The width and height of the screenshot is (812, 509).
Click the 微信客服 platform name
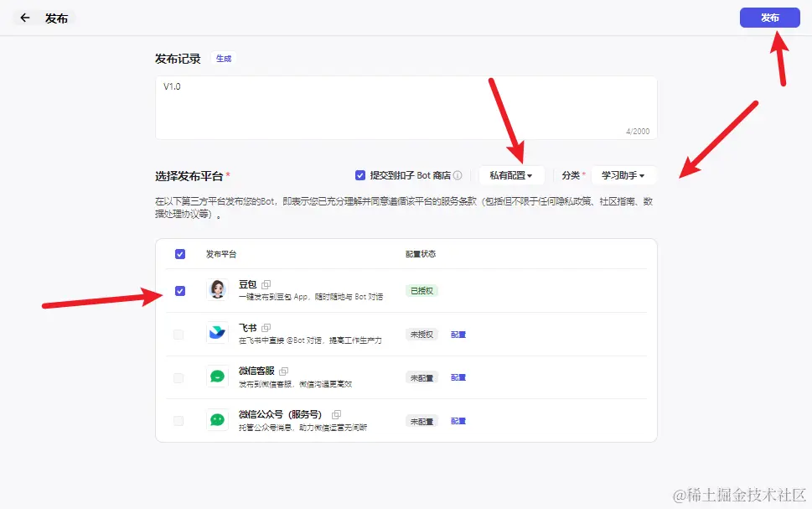256,371
